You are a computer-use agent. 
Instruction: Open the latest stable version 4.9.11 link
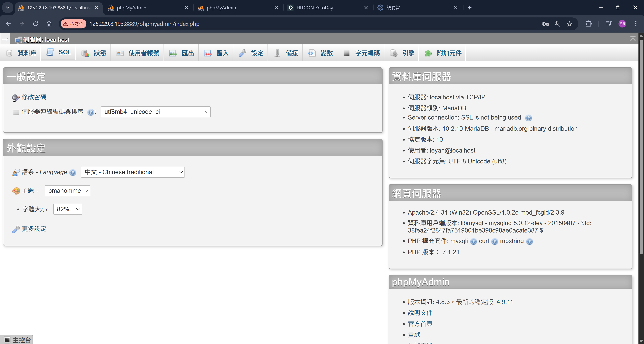(x=504, y=302)
